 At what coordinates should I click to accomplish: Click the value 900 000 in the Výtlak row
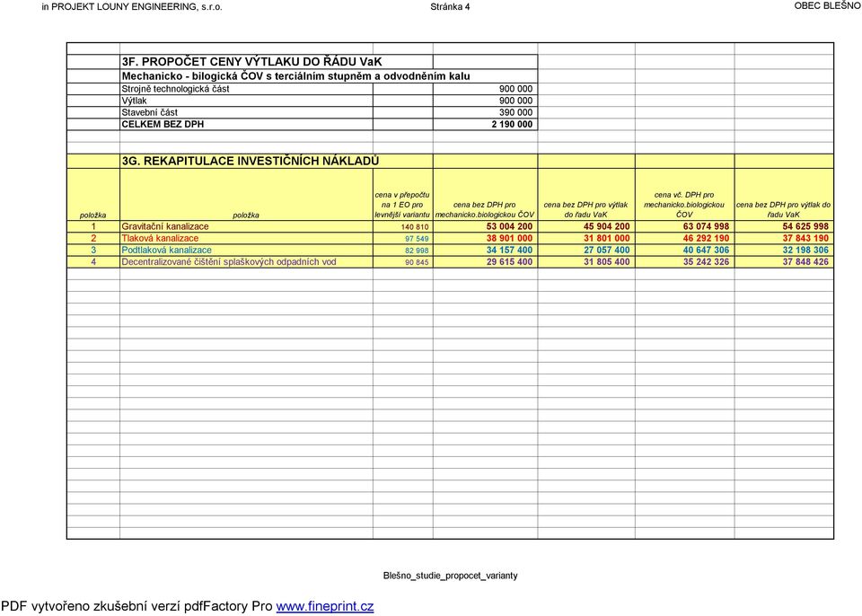515,101
